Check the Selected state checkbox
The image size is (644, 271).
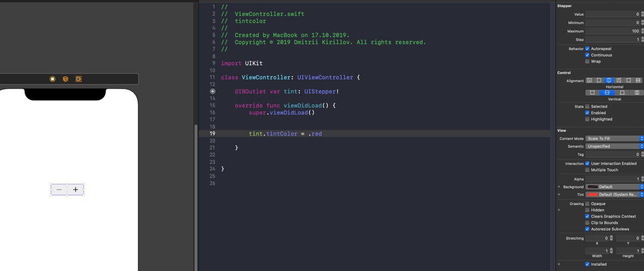[587, 107]
